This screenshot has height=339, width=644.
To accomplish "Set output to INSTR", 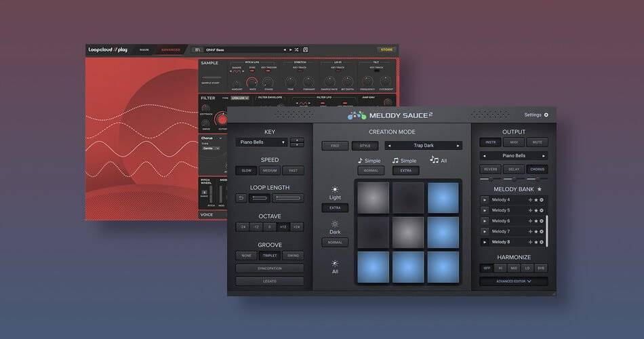I will (490, 142).
